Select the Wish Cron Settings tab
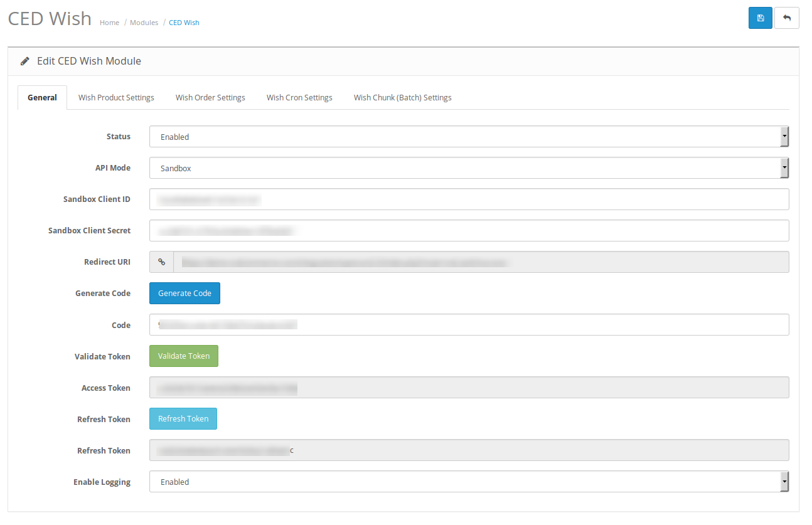 [x=299, y=98]
